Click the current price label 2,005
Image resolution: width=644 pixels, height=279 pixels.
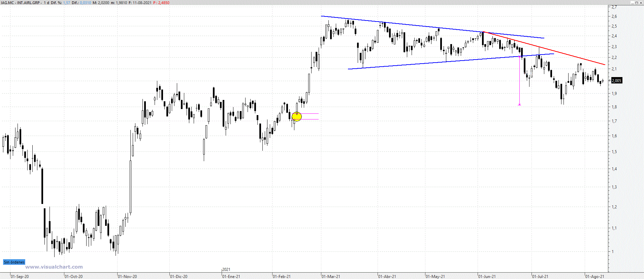pos(616,80)
